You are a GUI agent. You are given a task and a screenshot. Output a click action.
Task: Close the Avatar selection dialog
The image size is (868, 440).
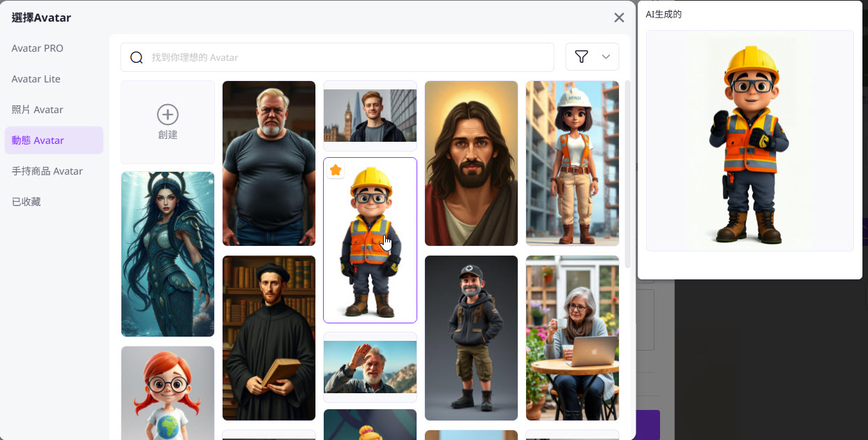pyautogui.click(x=619, y=18)
